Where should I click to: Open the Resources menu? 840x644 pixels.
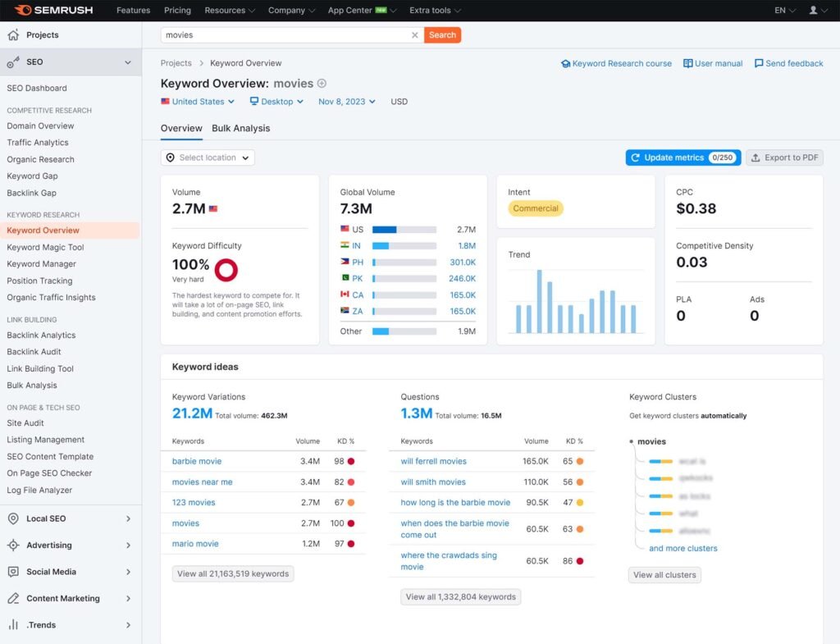click(230, 10)
